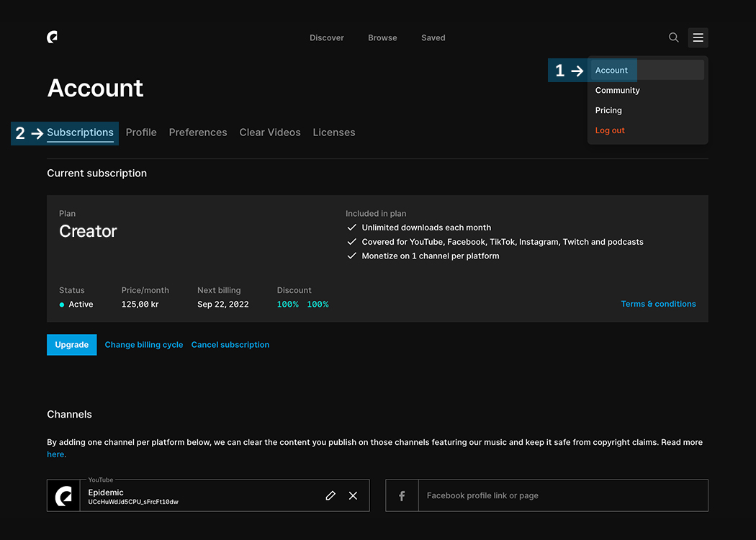
Task: Go to the Clear Videos tab
Action: click(x=270, y=132)
